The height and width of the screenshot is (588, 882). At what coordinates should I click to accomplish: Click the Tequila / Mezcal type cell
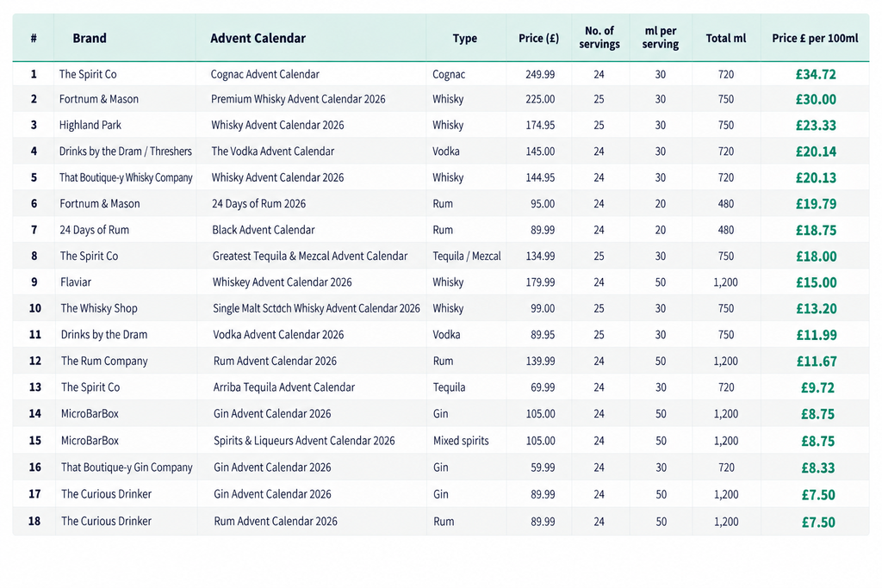click(466, 256)
